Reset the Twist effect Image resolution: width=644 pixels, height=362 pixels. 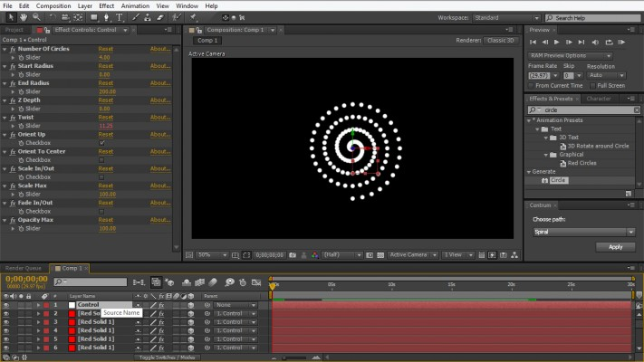[x=105, y=117]
